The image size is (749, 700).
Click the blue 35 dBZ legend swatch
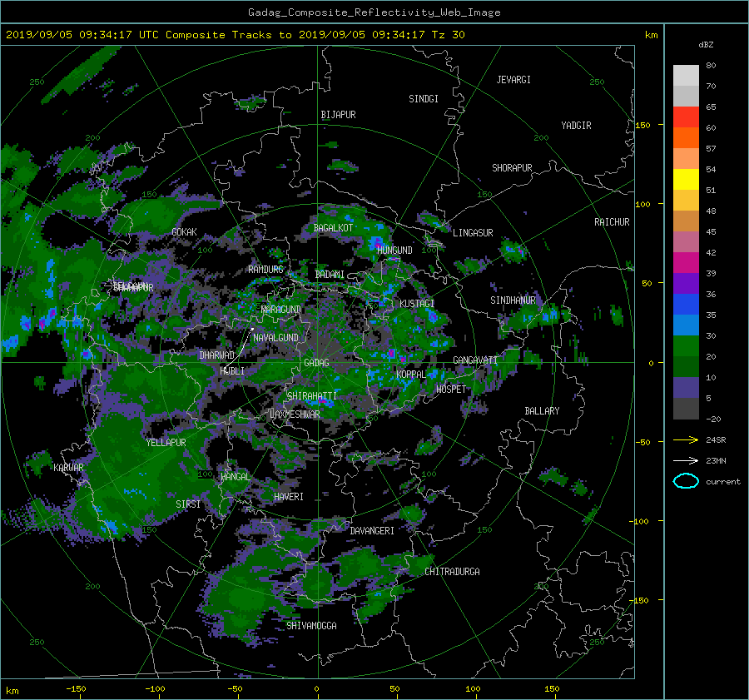pyautogui.click(x=686, y=304)
